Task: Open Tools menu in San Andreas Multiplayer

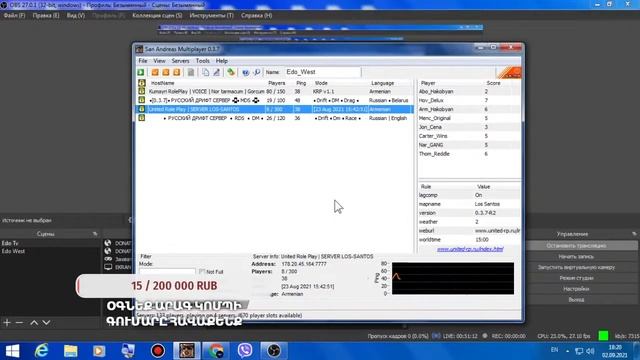Action: click(202, 61)
